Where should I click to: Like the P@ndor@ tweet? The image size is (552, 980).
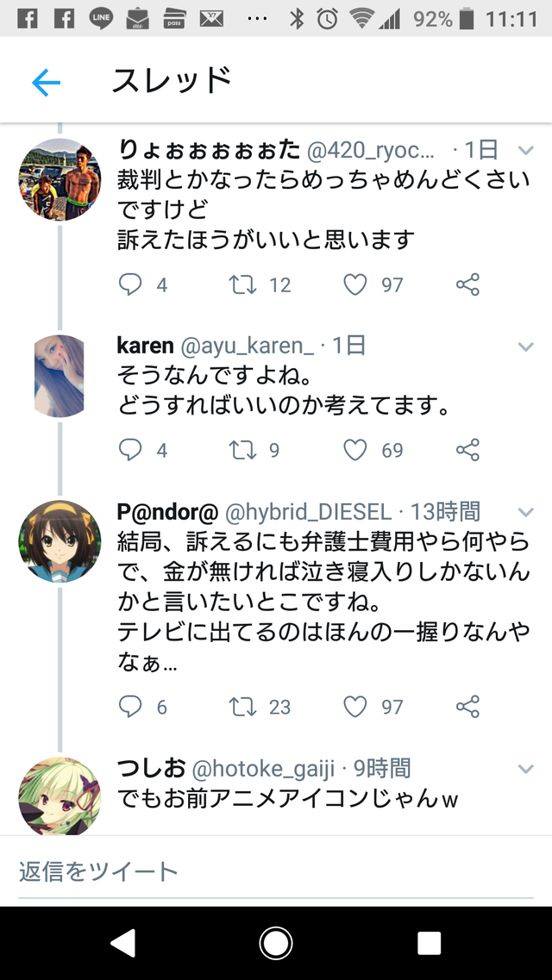[355, 707]
